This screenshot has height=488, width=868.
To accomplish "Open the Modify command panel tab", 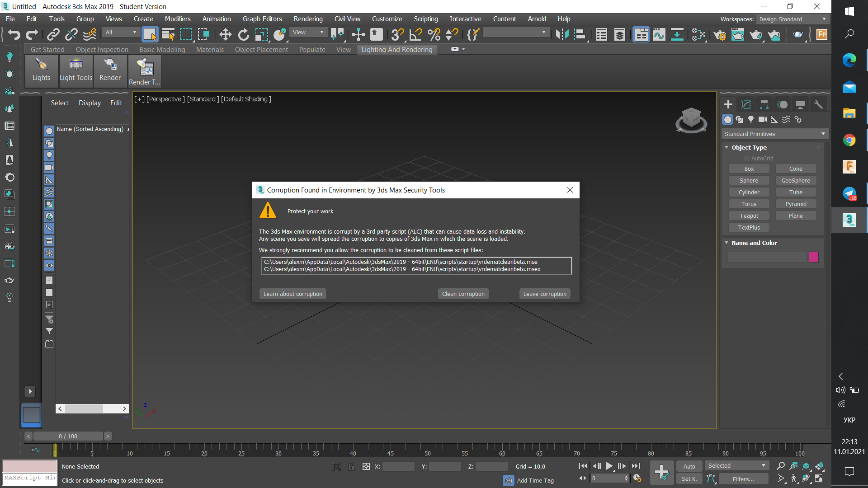I will pos(746,104).
